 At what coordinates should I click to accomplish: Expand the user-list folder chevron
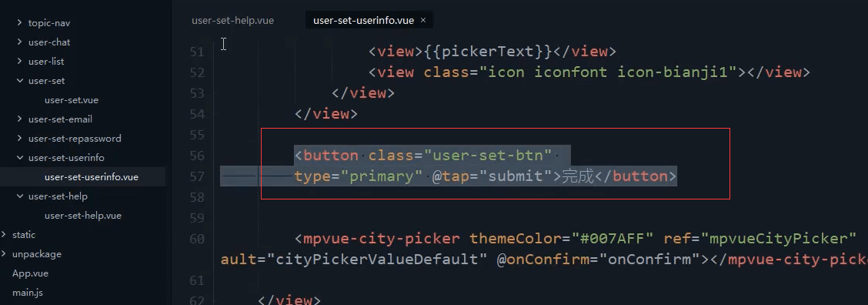(x=20, y=62)
